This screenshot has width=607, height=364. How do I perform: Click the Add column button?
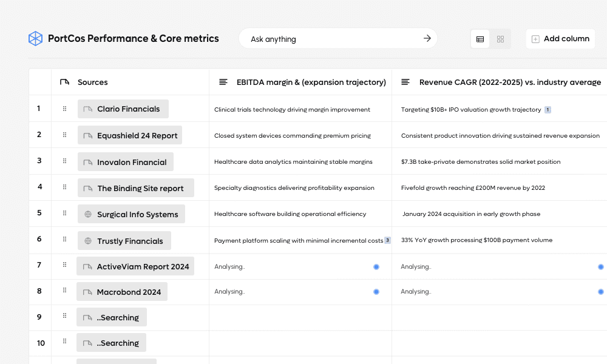pyautogui.click(x=560, y=39)
